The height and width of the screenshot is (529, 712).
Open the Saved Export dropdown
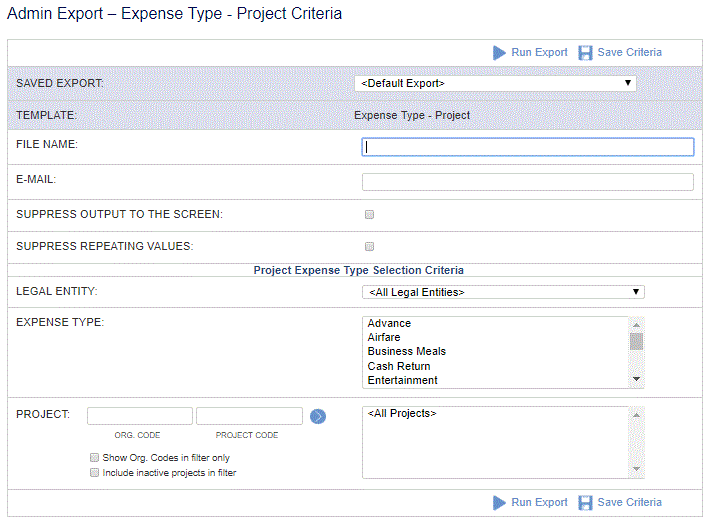tap(495, 83)
